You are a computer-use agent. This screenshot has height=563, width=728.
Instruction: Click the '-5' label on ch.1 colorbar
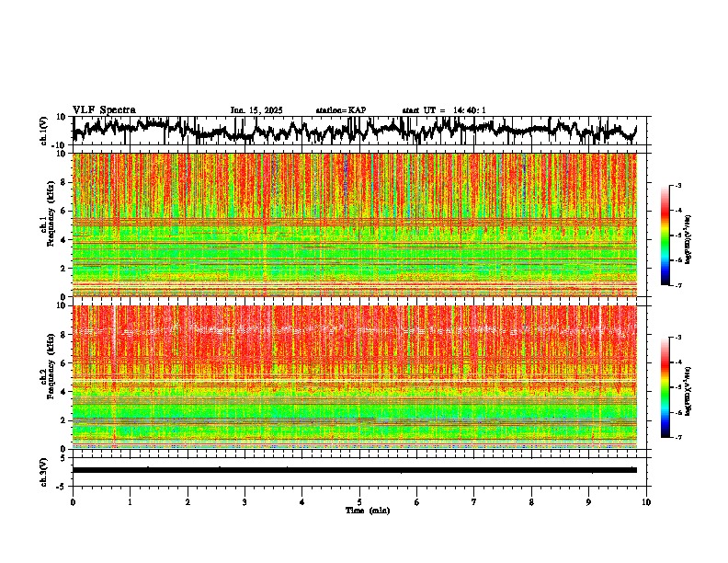[678, 236]
